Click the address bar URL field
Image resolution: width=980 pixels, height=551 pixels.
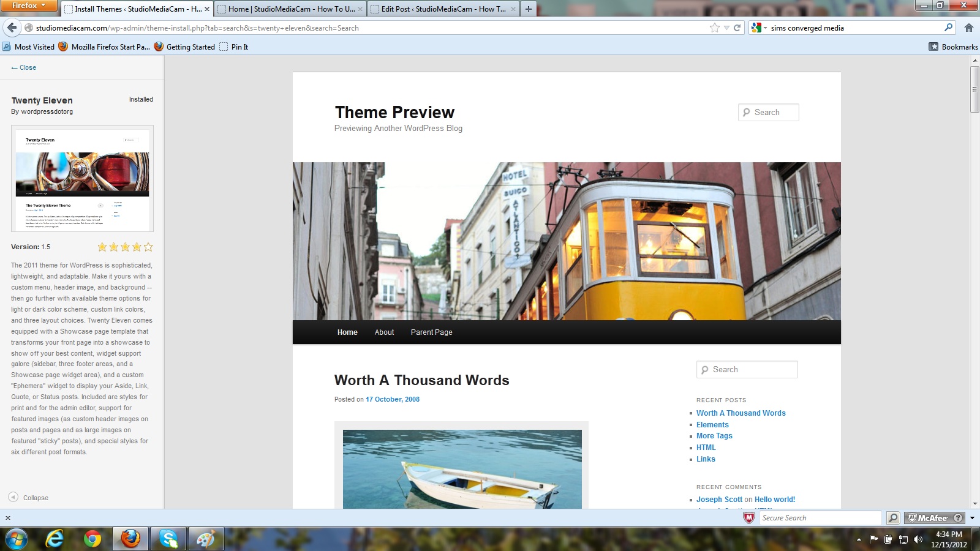371,28
